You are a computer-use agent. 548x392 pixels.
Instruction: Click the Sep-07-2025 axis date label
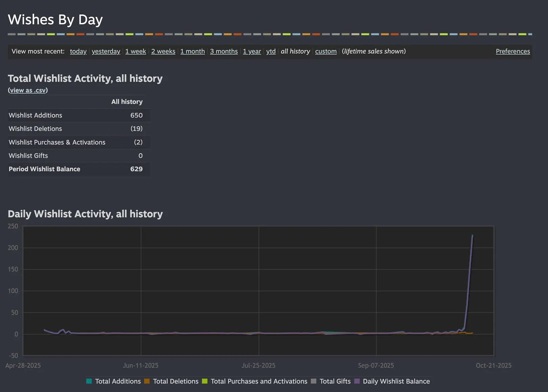pos(376,365)
